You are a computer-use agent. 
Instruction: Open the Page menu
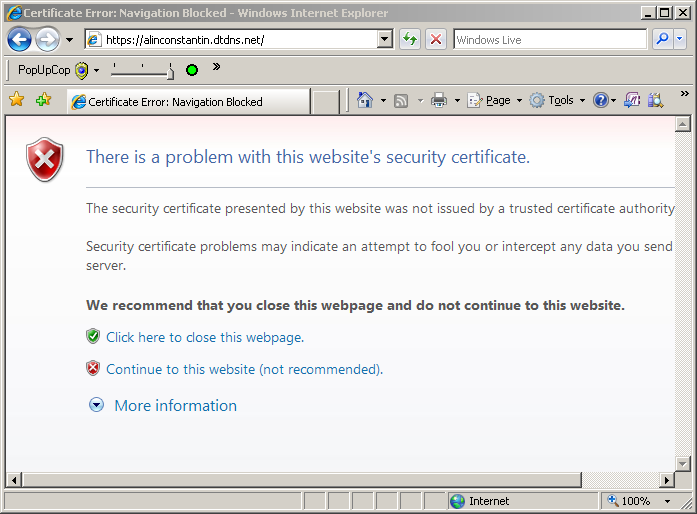495,100
